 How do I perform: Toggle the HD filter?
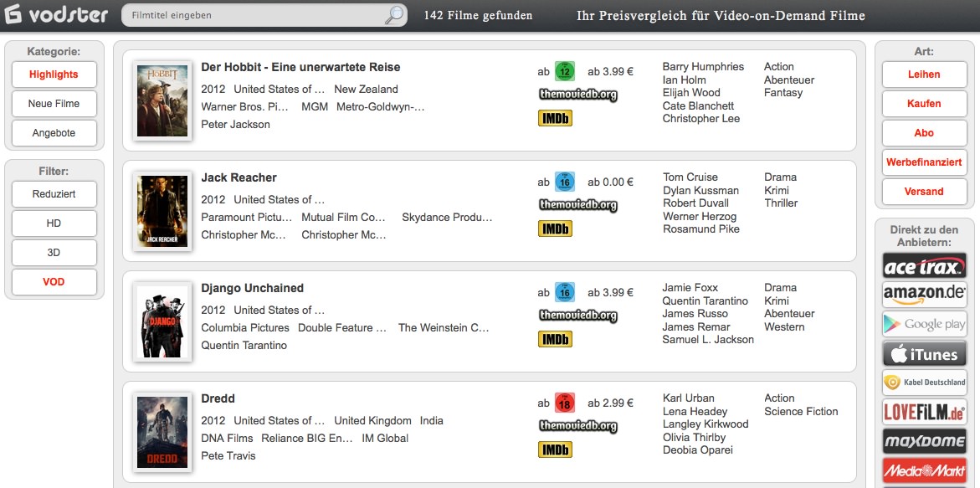point(54,223)
